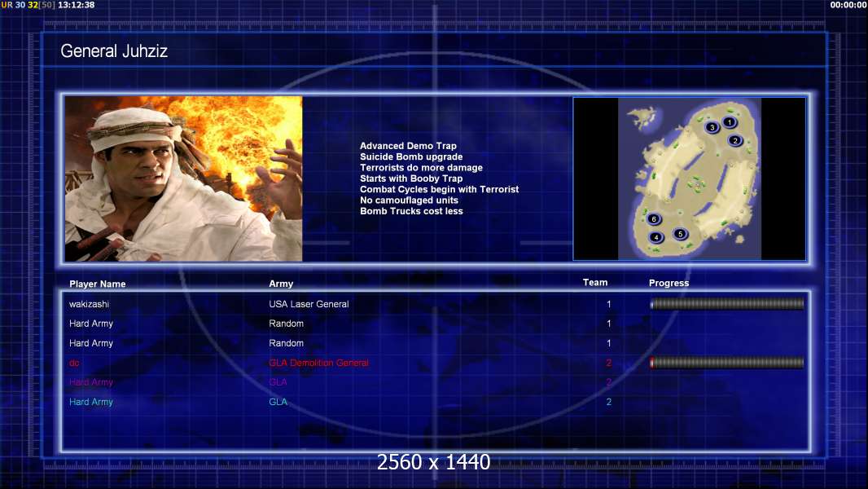Click start position 1 on the map
Image resolution: width=868 pixels, height=489 pixels.
(x=730, y=122)
